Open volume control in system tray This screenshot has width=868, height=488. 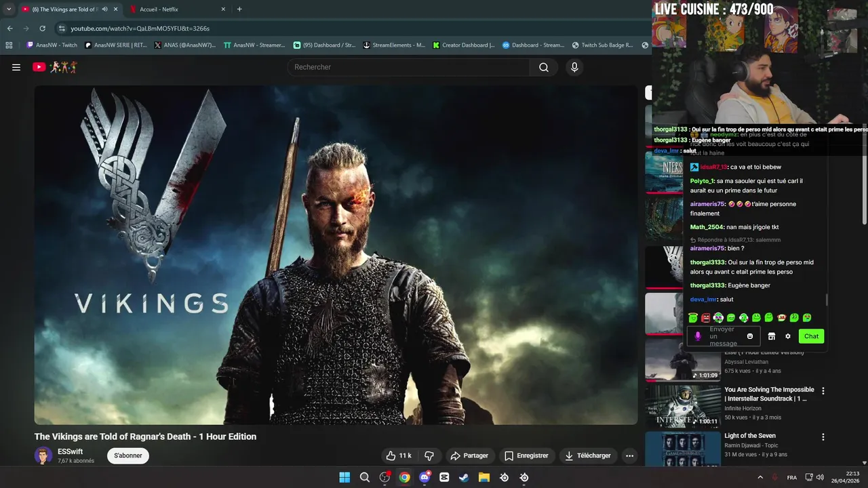tap(820, 477)
